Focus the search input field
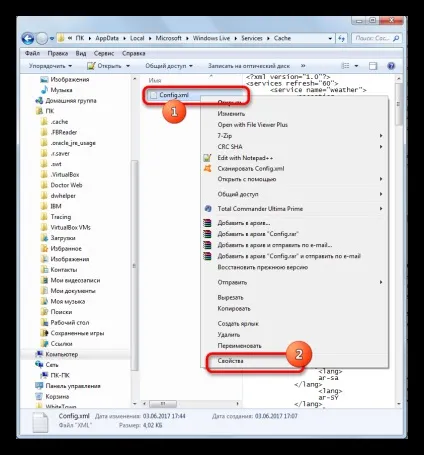The width and height of the screenshot is (424, 455). point(373,38)
